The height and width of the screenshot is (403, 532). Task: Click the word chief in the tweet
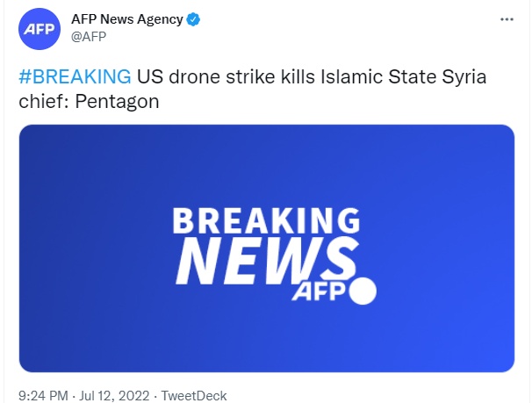[x=41, y=101]
